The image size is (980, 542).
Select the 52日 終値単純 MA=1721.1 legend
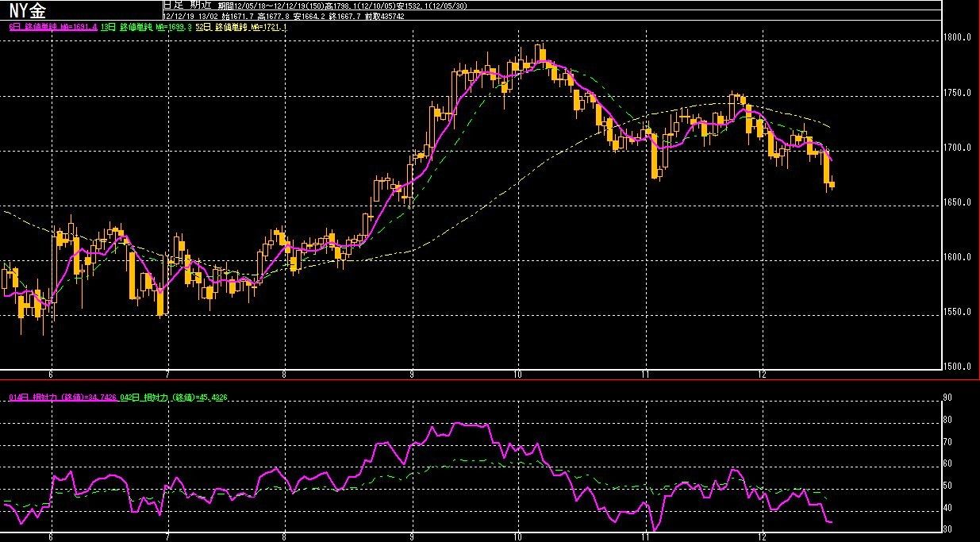point(242,27)
